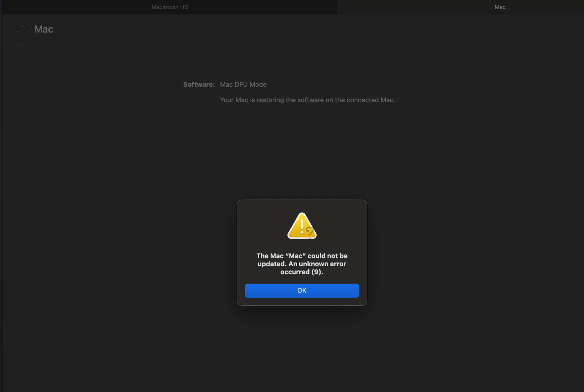The height and width of the screenshot is (392, 584).
Task: Click the restoring software status message
Action: point(307,100)
